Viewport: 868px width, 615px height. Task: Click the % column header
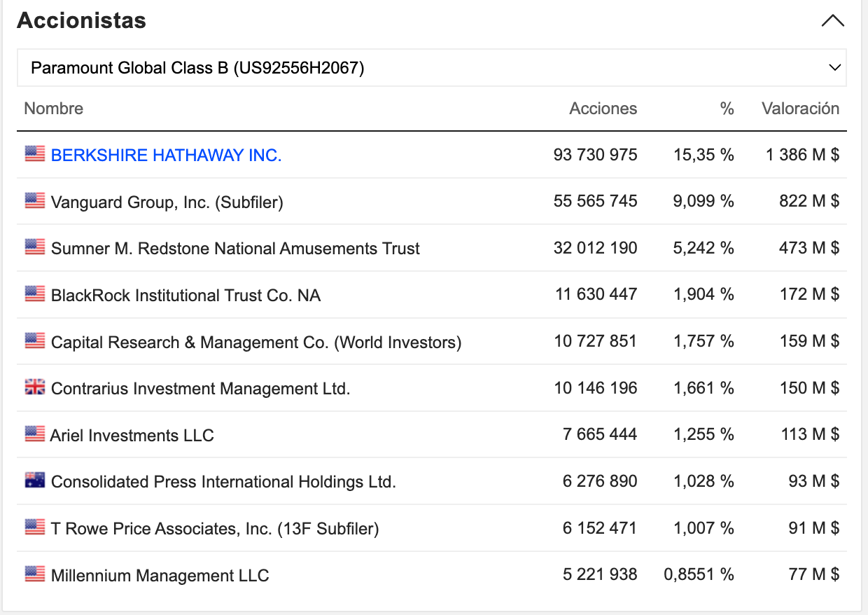[x=727, y=109]
